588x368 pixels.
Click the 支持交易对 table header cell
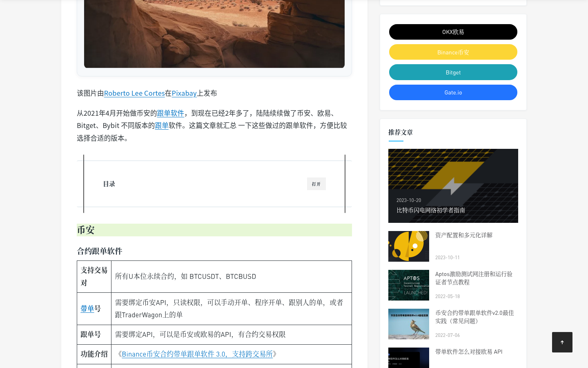pyautogui.click(x=94, y=277)
